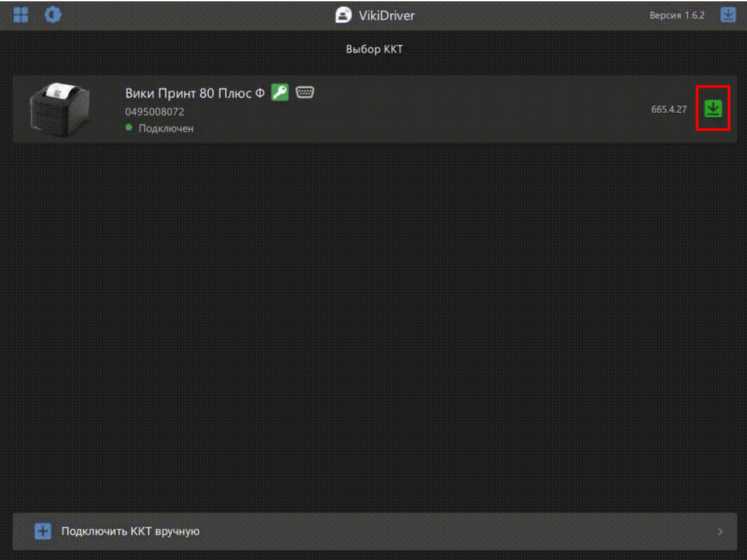Click the serial number 0495008072
The width and height of the screenshot is (747, 560).
click(154, 112)
